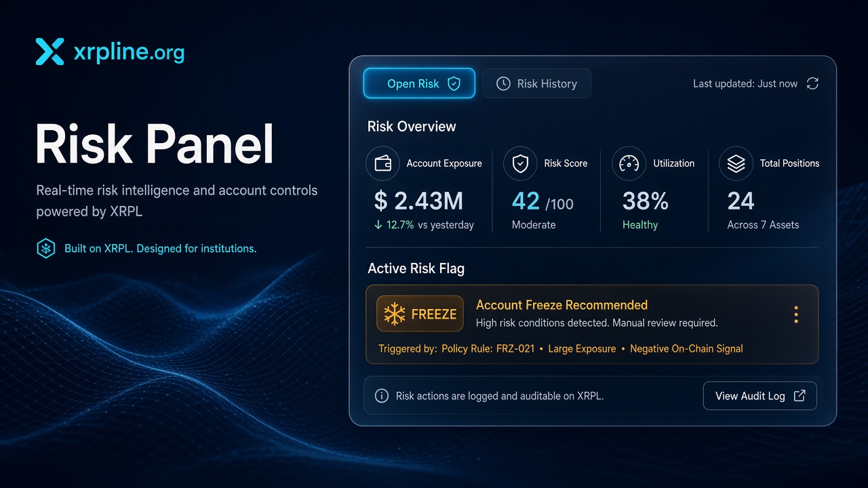Click the xrpline.org site name text
This screenshot has height=488, width=868.
[x=128, y=52]
